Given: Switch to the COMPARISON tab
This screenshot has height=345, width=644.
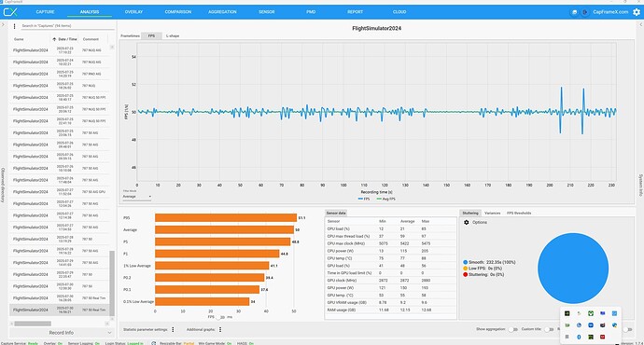Looking at the screenshot, I should tap(178, 12).
